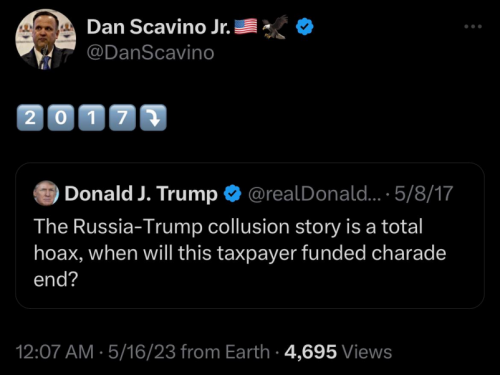Click the number 2 keycap emoji

[30, 117]
